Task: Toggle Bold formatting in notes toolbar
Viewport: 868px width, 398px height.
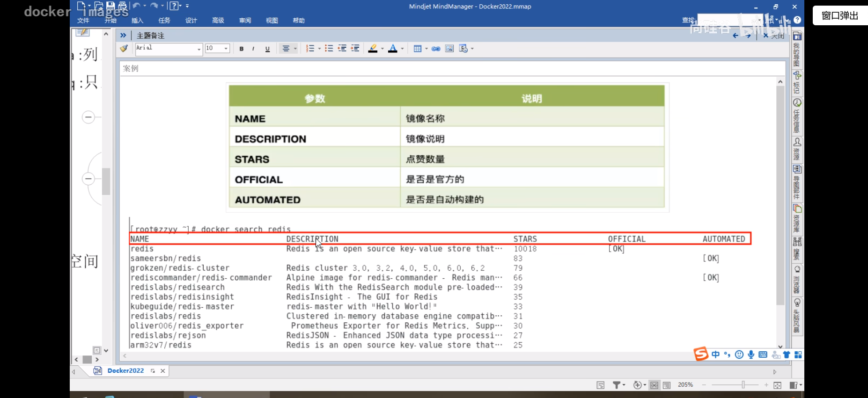Action: pos(242,49)
